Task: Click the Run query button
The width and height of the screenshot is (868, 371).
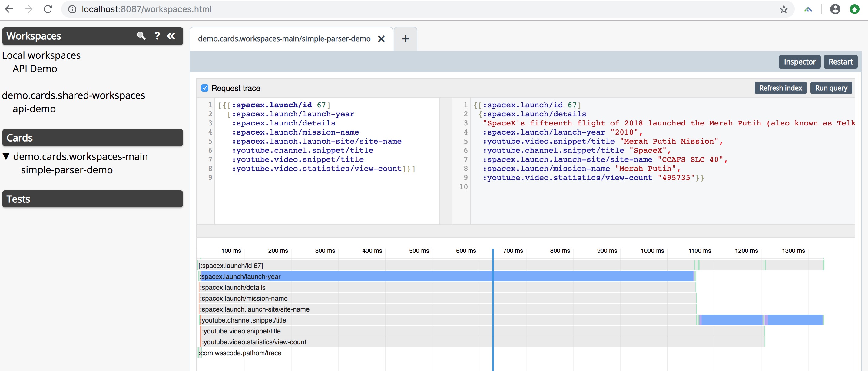Action: (831, 88)
